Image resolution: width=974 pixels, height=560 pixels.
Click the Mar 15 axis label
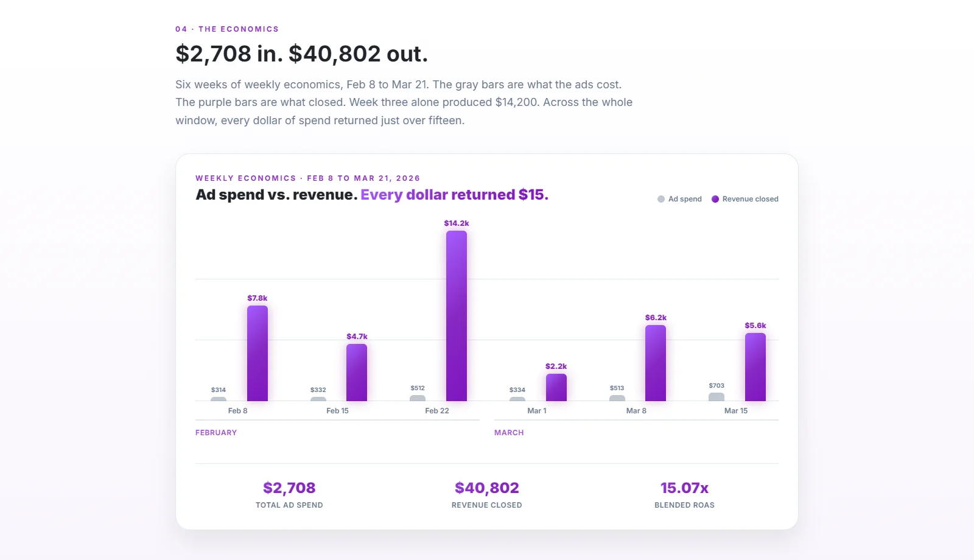click(x=736, y=411)
